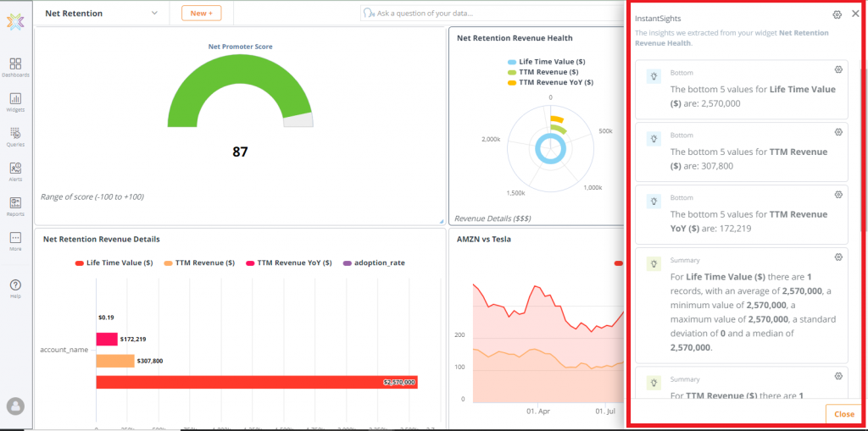Toggle adoption_rate legend in Revenue Details

coord(374,262)
